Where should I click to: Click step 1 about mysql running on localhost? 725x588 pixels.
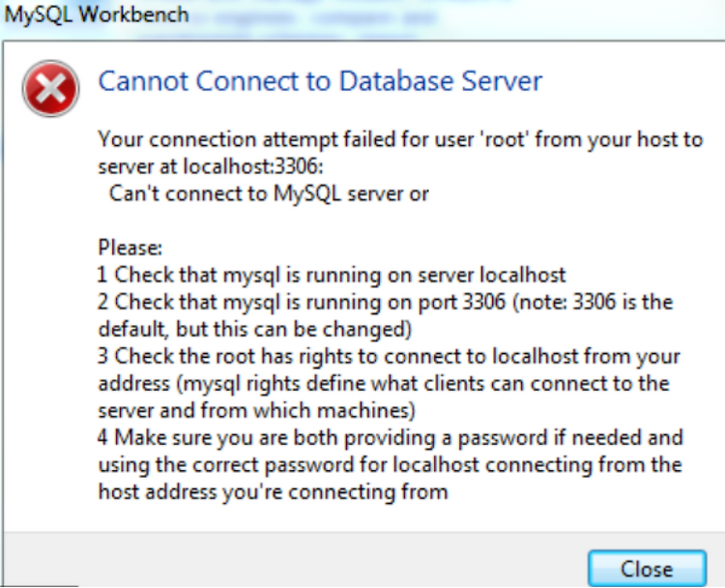[332, 275]
